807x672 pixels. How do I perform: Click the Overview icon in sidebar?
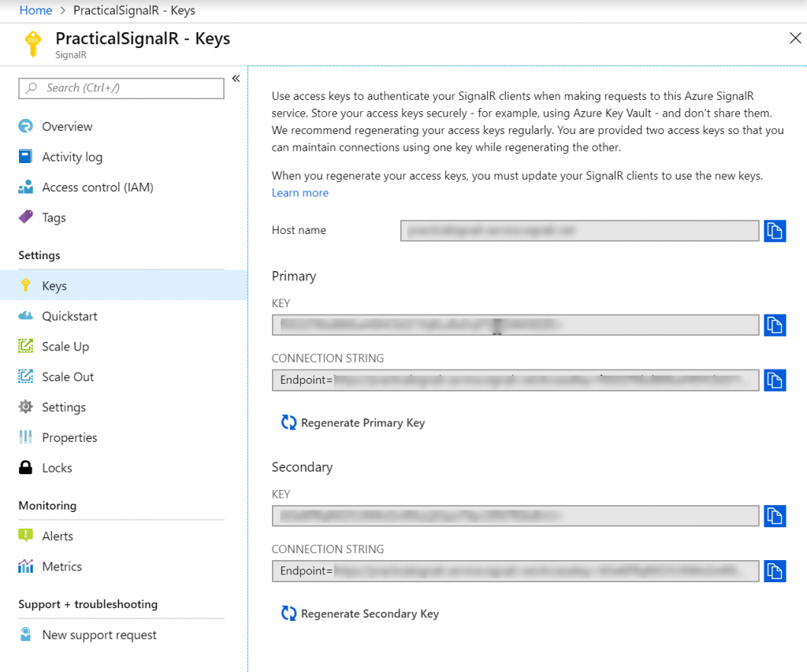(26, 126)
